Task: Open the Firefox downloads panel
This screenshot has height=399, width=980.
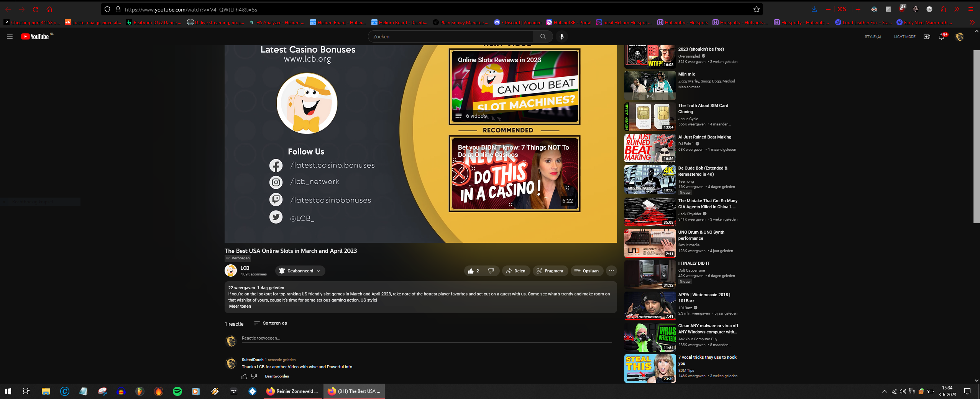Action: [814, 10]
